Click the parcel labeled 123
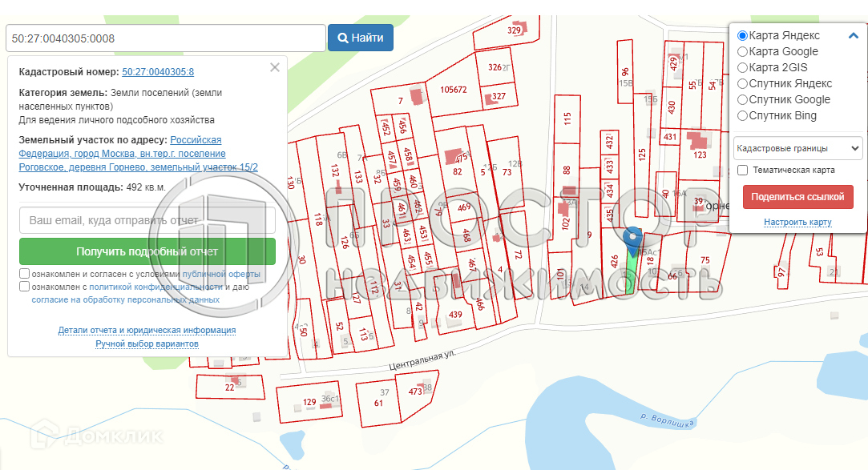The image size is (868, 470). pos(700,155)
